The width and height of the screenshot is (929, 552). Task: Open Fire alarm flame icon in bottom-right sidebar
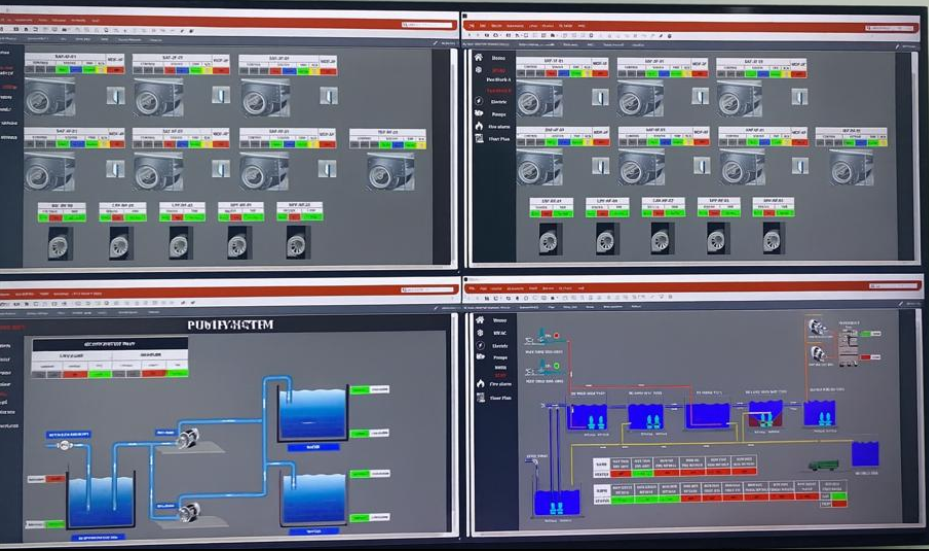(478, 382)
